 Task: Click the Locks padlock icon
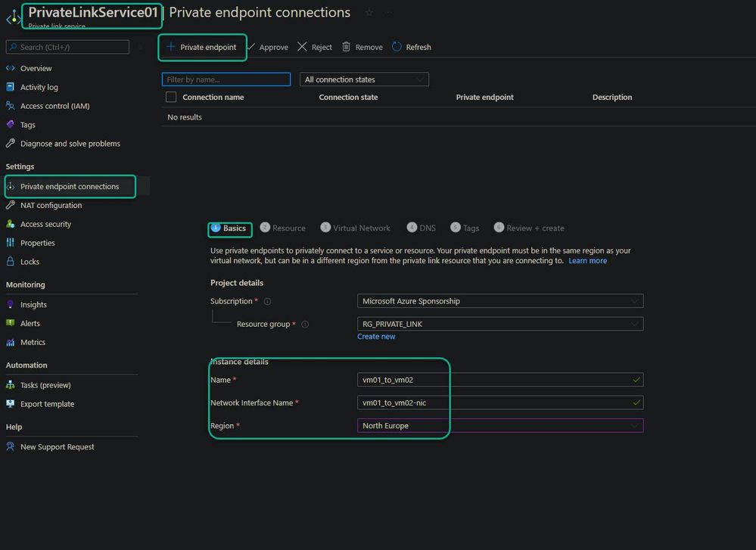(10, 261)
